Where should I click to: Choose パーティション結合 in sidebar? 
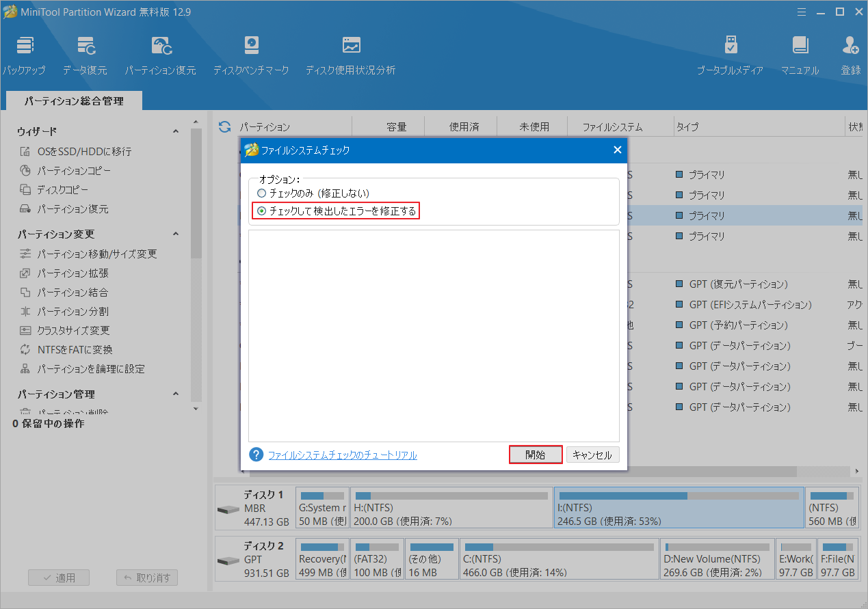coord(64,292)
